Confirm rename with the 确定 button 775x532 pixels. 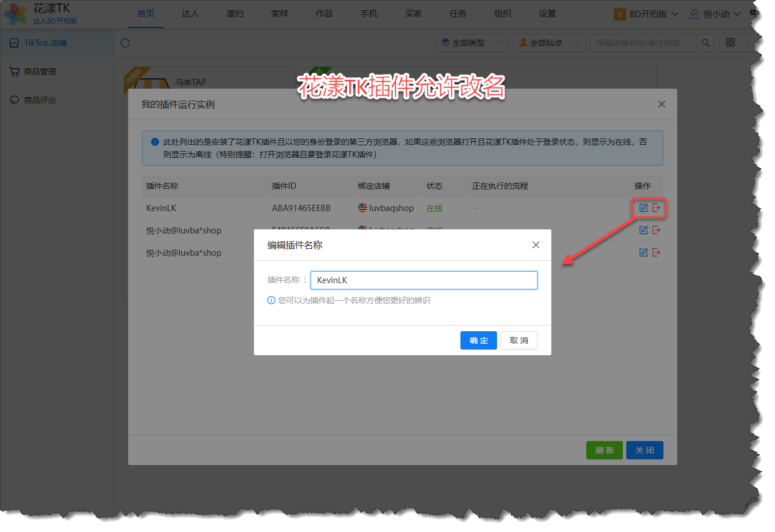coord(478,340)
